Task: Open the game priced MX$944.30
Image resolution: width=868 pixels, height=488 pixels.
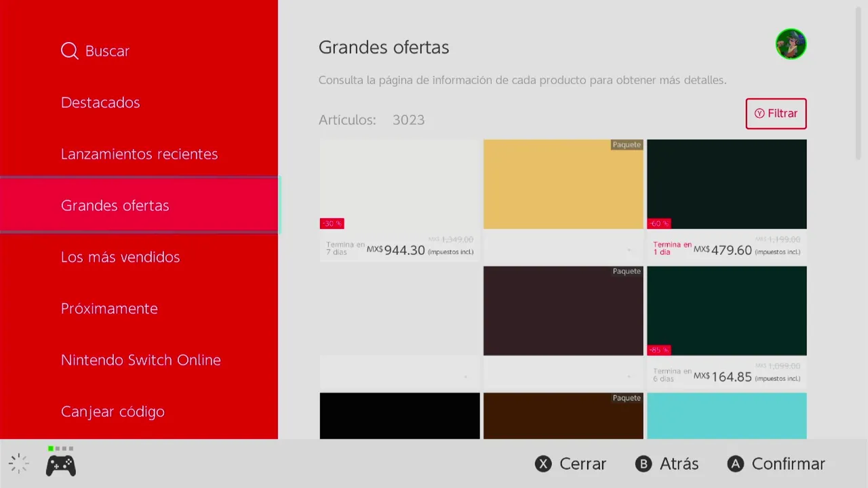Action: point(399,201)
